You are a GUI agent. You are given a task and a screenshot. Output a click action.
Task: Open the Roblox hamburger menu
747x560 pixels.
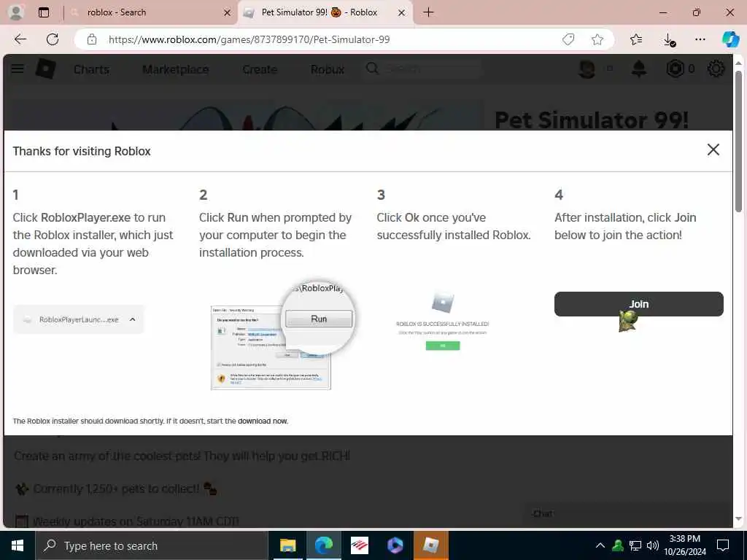[x=18, y=69]
